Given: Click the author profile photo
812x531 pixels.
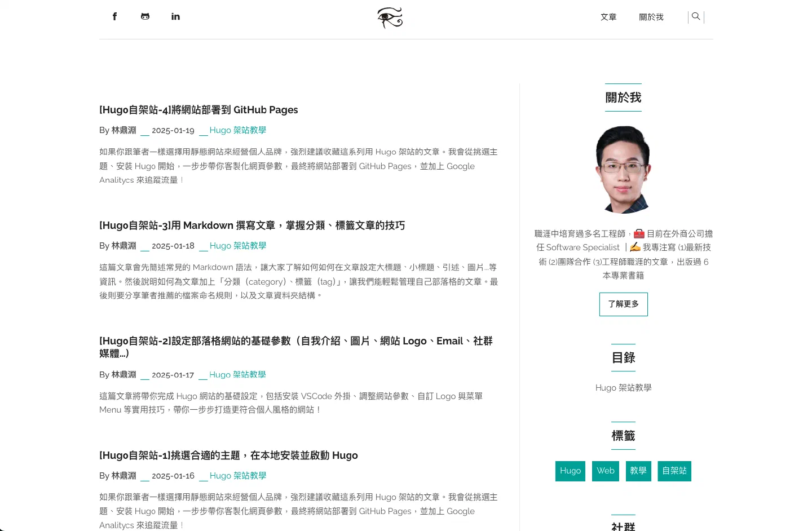Looking at the screenshot, I should pos(624,170).
